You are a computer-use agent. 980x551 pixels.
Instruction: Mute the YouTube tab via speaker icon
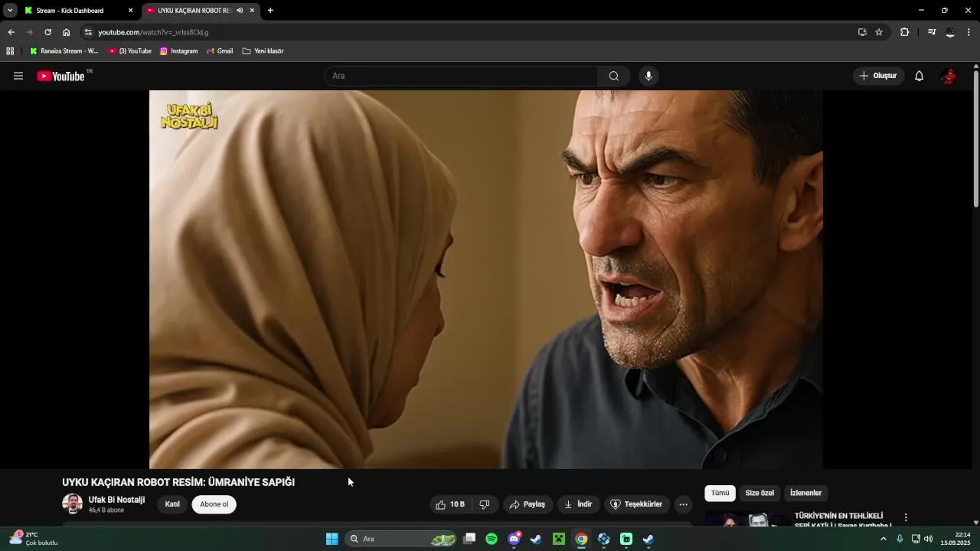point(240,11)
